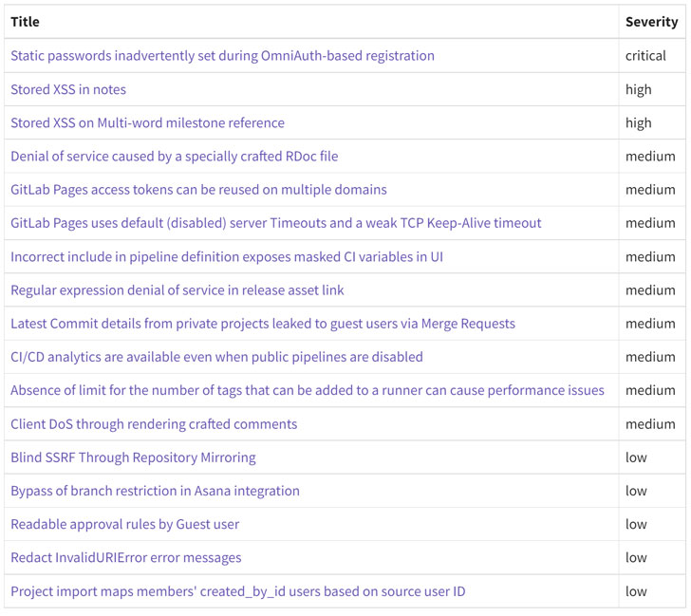This screenshot has height=616, width=691.
Task: Click the critical severity cell
Action: click(645, 56)
